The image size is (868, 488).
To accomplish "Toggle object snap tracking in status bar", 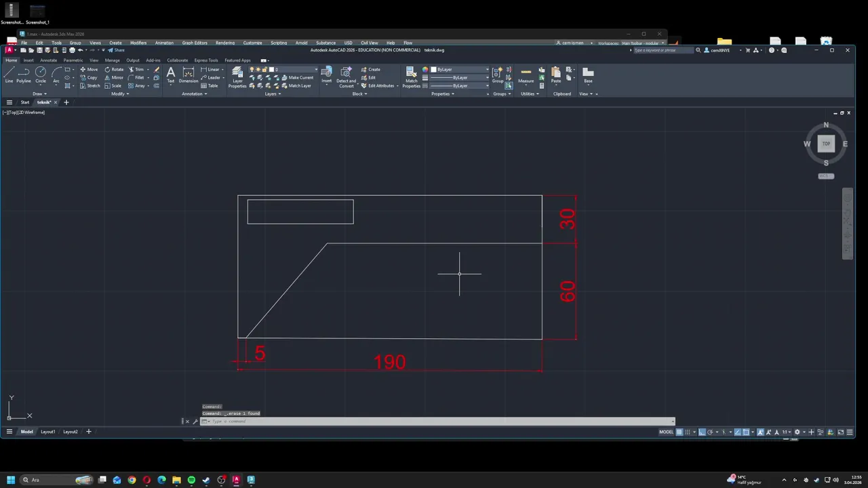I will pos(737,432).
